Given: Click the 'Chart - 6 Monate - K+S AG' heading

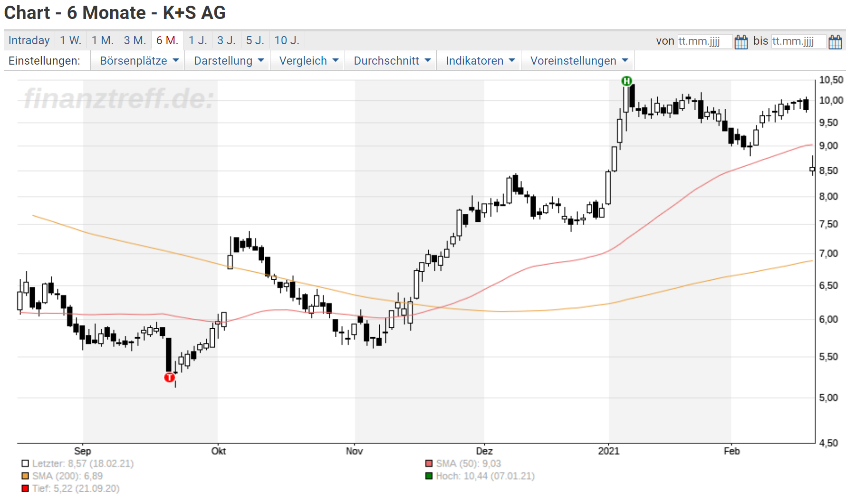Looking at the screenshot, I should tap(115, 13).
